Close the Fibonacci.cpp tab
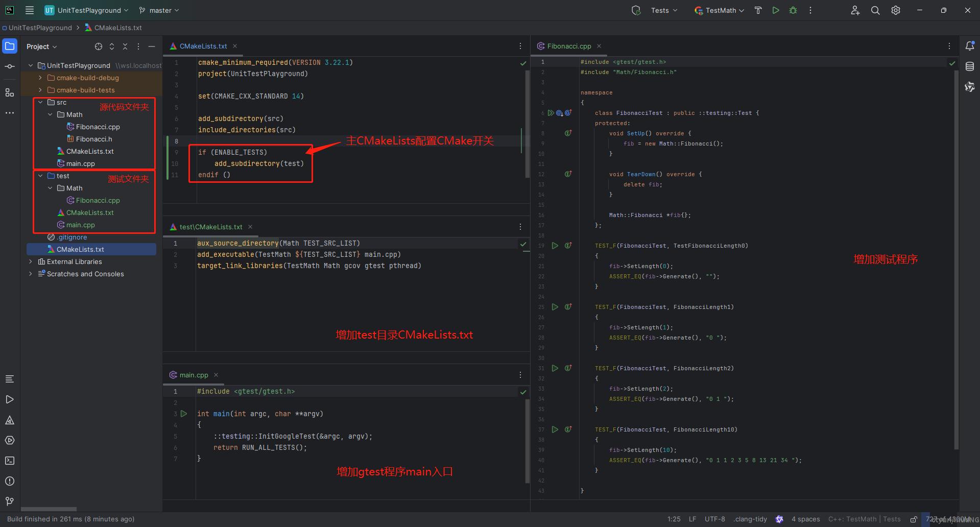 (599, 46)
